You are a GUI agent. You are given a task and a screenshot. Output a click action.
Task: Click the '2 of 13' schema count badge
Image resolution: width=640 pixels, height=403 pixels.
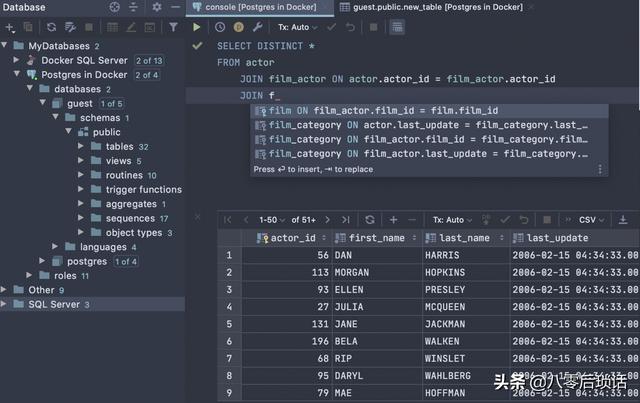point(149,61)
